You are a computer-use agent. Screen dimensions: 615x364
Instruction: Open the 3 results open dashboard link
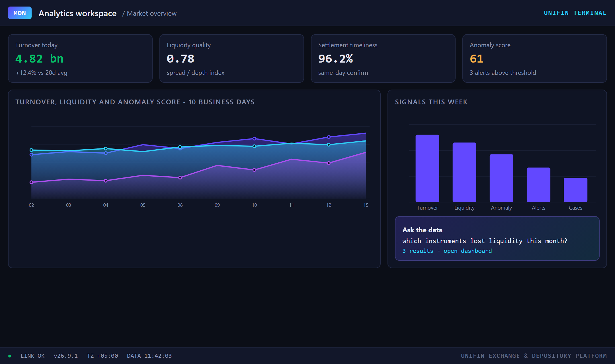click(447, 251)
